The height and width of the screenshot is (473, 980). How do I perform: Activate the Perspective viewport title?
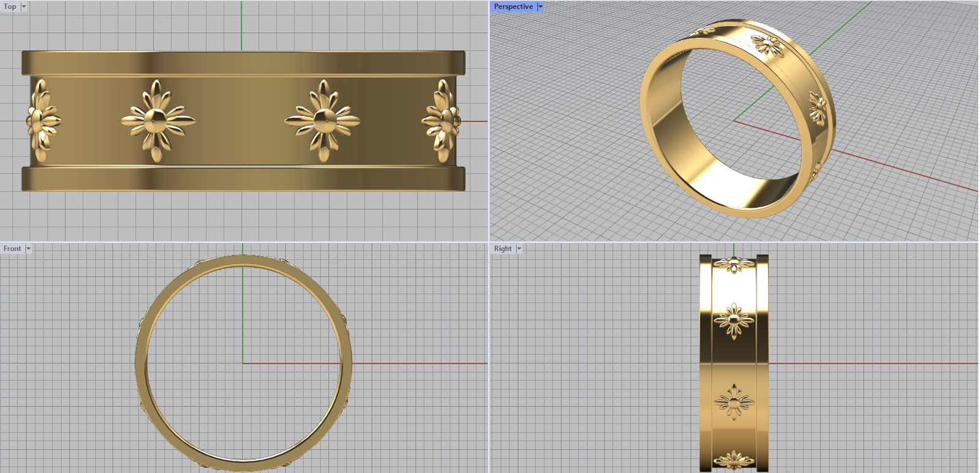(x=513, y=6)
